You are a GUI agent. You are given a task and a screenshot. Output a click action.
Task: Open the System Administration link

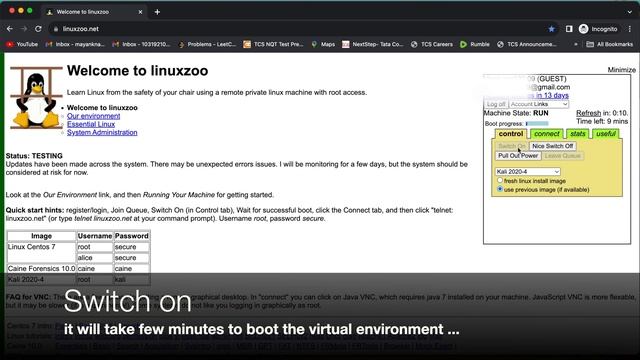[x=102, y=132]
